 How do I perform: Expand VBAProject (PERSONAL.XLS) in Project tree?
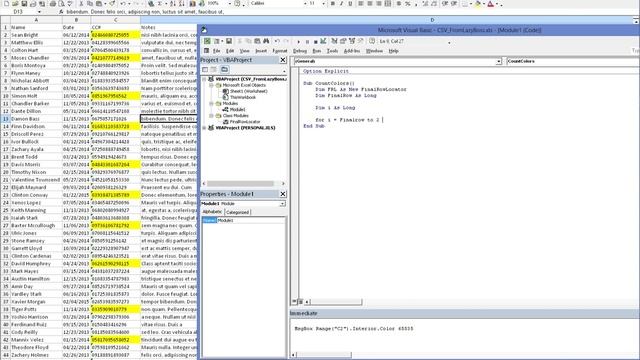(204, 128)
